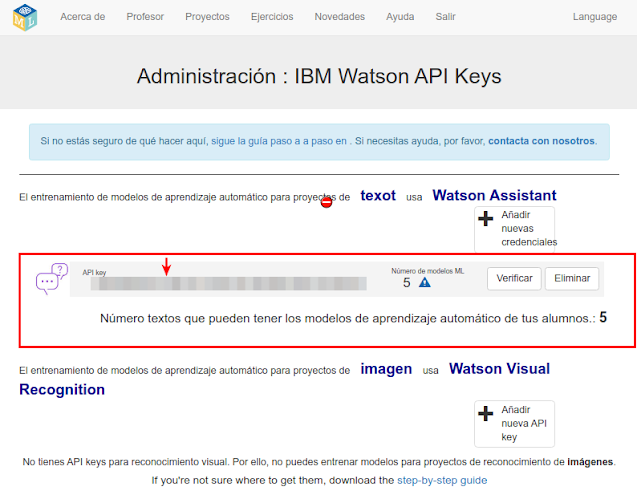Click the ML cube logo

(x=25, y=17)
